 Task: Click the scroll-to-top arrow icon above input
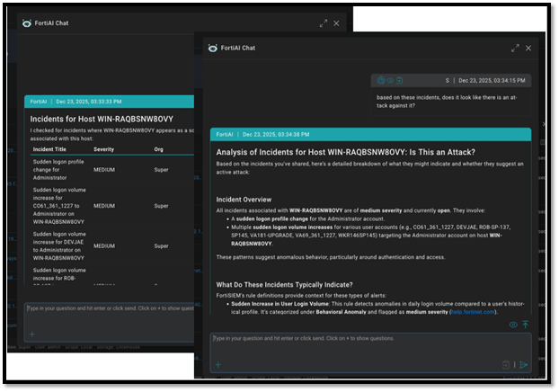pos(525,325)
